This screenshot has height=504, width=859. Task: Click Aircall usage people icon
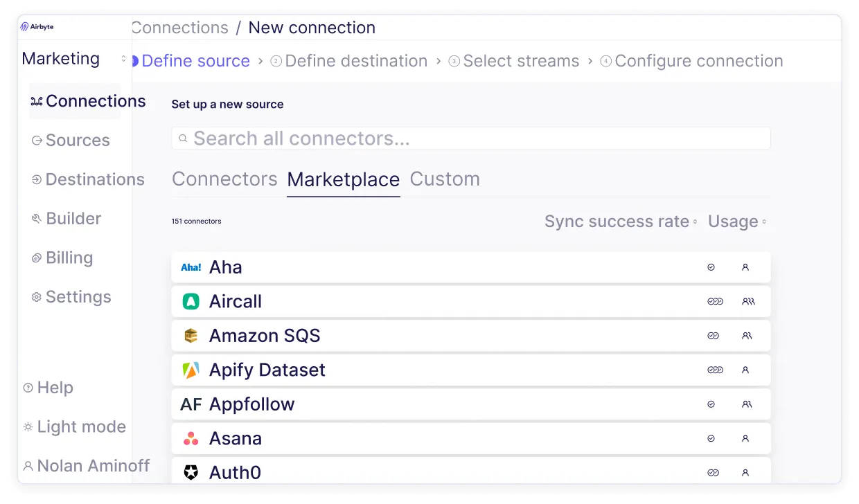coord(748,302)
